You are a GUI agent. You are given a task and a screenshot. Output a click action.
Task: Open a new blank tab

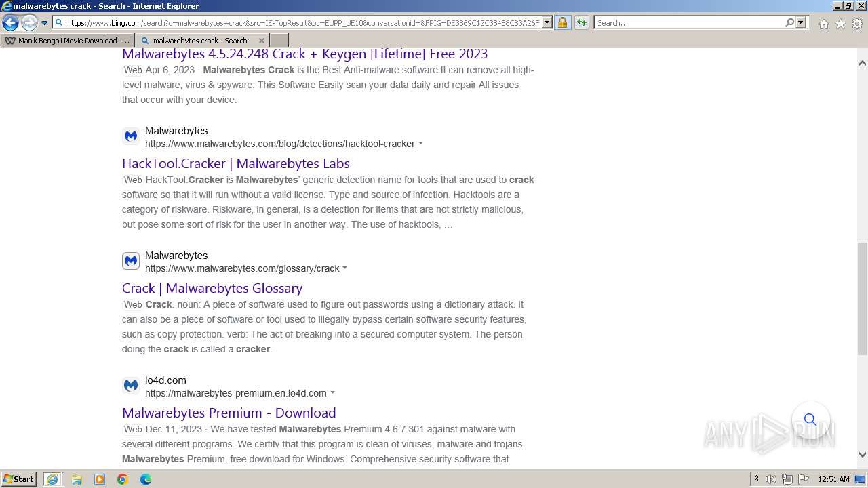tap(279, 40)
